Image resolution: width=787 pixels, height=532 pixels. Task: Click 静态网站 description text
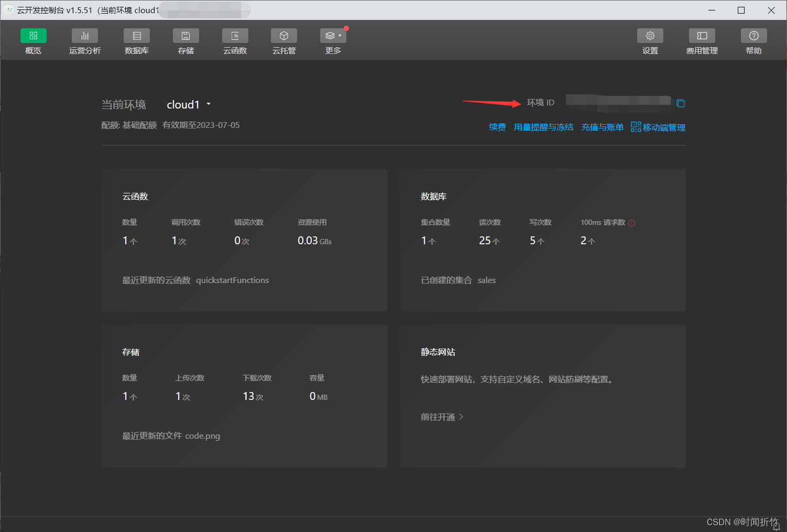tap(517, 379)
